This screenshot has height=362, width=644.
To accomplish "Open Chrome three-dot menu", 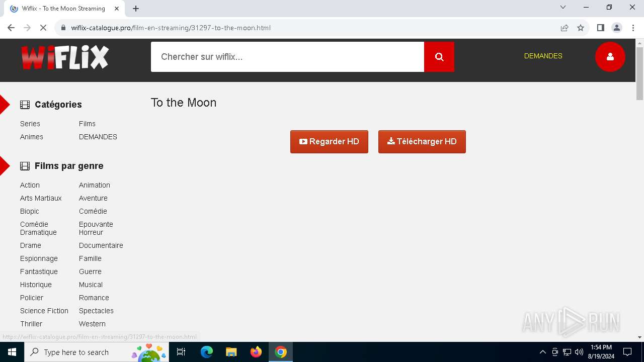I will pyautogui.click(x=632, y=28).
